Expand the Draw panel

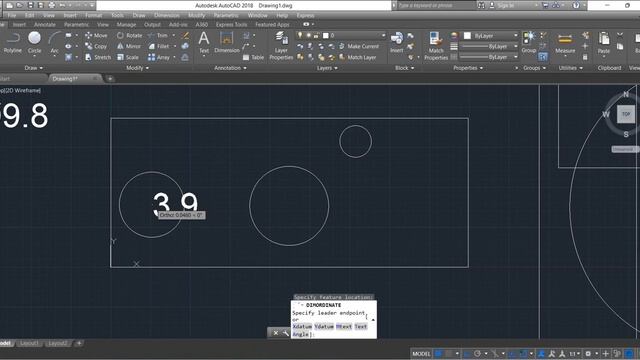(x=33, y=68)
